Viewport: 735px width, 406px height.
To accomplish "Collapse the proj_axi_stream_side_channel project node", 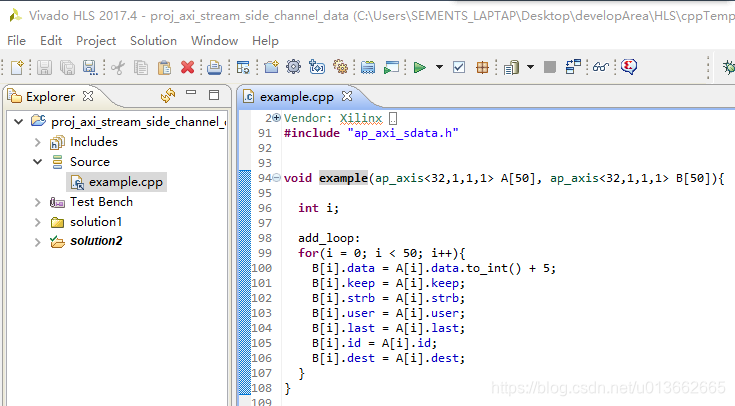I will tap(19, 122).
